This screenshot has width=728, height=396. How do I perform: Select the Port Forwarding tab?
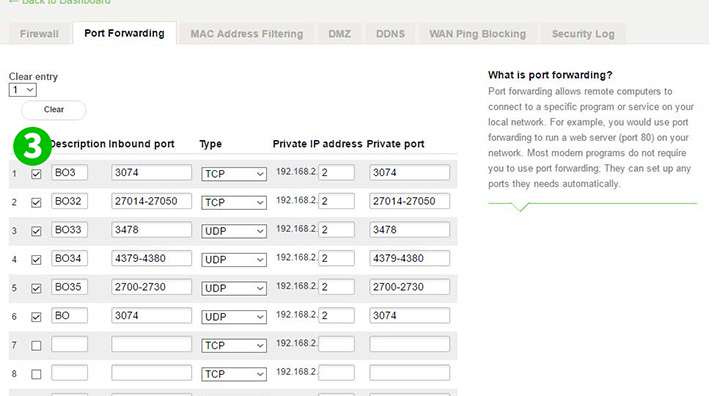point(124,33)
